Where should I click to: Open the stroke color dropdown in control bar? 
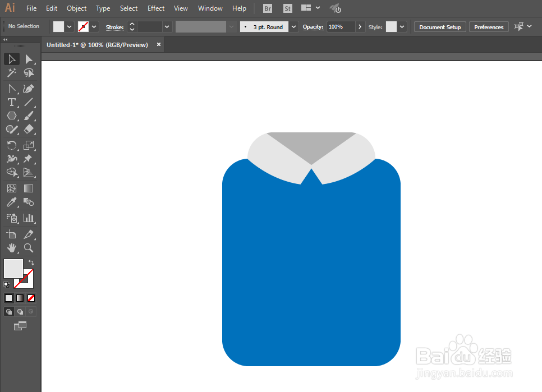coord(94,26)
